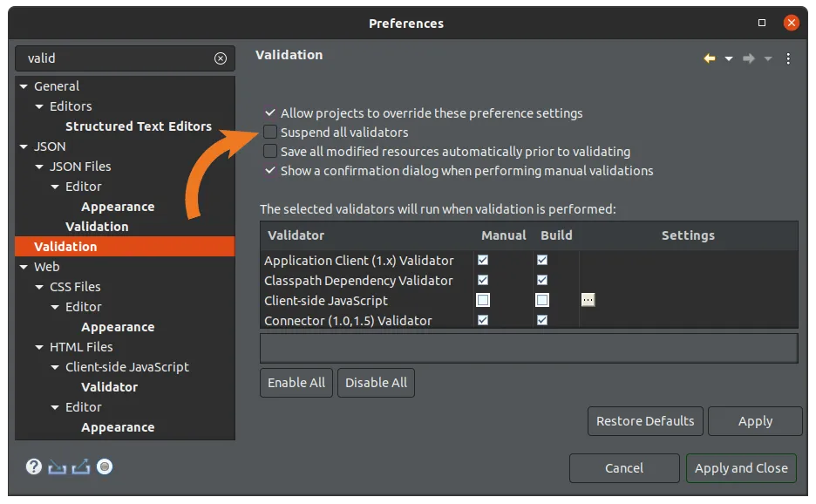The width and height of the screenshot is (816, 504).
Task: Click the import preferences icon
Action: (x=57, y=467)
